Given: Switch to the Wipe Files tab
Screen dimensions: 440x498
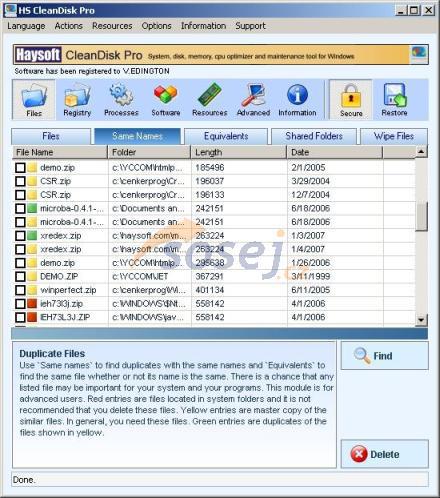Looking at the screenshot, I should [x=394, y=136].
